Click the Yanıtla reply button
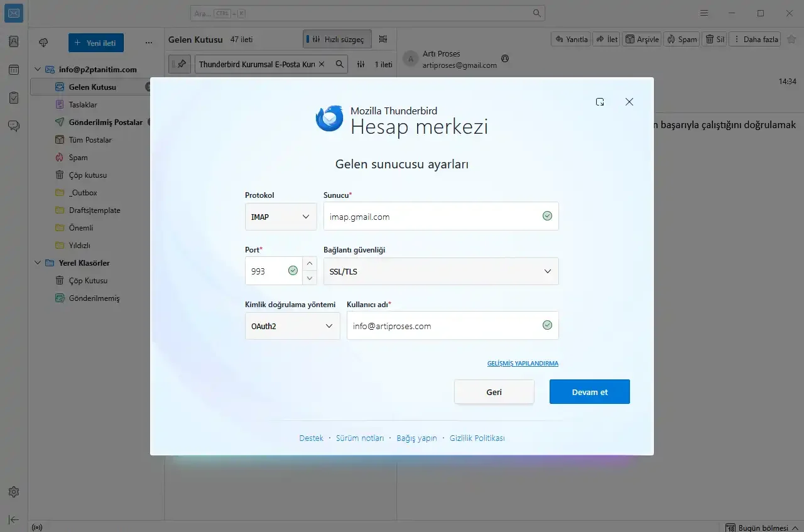Viewport: 804px width, 532px height. click(571, 39)
